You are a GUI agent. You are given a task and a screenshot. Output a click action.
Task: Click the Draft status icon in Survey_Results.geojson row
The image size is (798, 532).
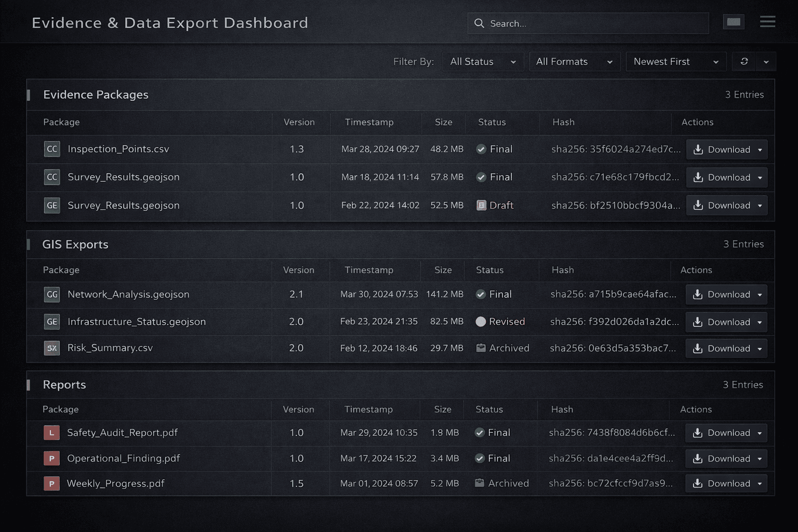point(481,205)
